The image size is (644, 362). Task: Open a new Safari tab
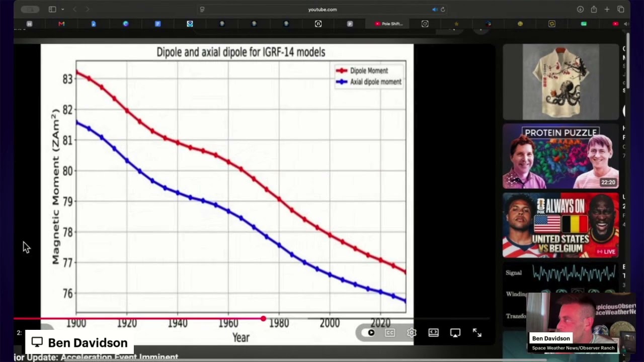(x=607, y=9)
